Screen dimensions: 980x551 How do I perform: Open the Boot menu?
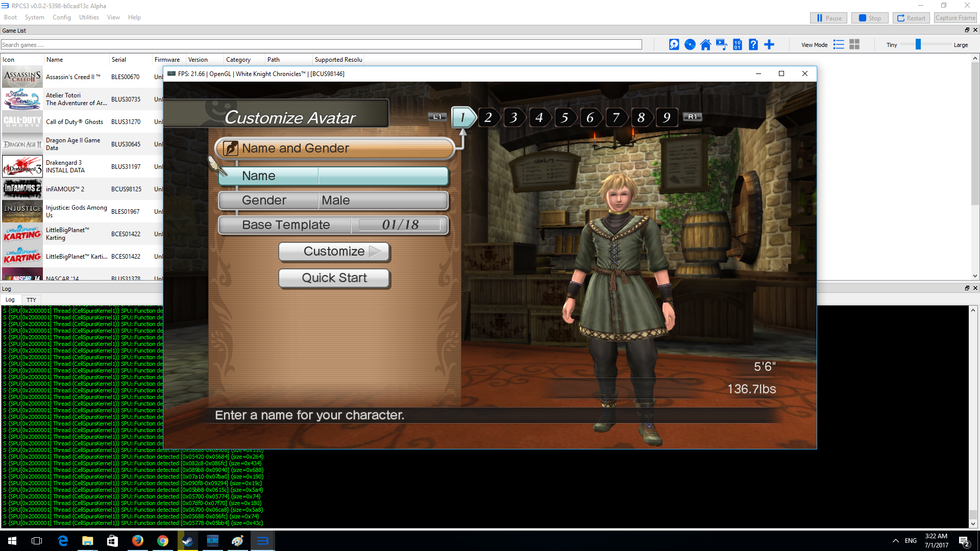[10, 17]
